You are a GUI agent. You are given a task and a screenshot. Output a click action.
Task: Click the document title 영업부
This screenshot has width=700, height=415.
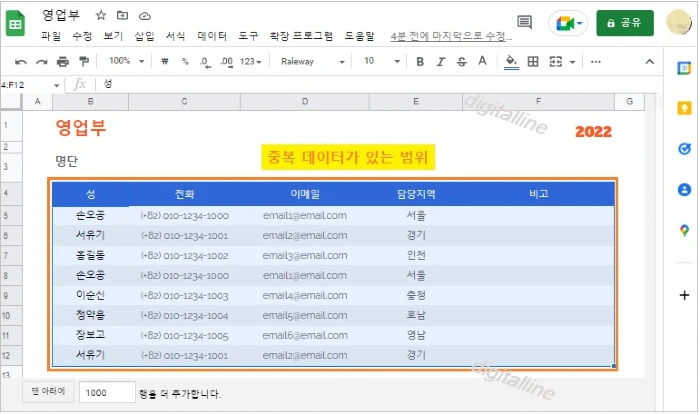[61, 16]
